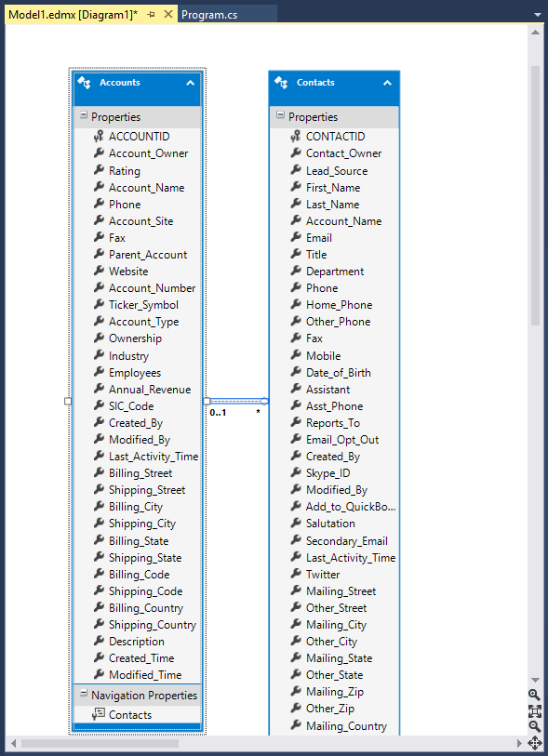
Task: Select the Contacts entity title
Action: [315, 83]
